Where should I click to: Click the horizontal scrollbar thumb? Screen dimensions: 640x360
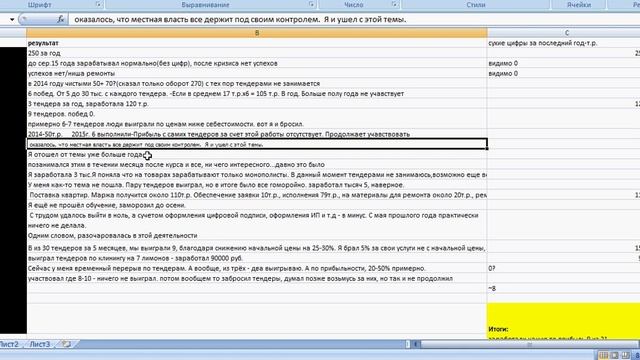(529, 344)
